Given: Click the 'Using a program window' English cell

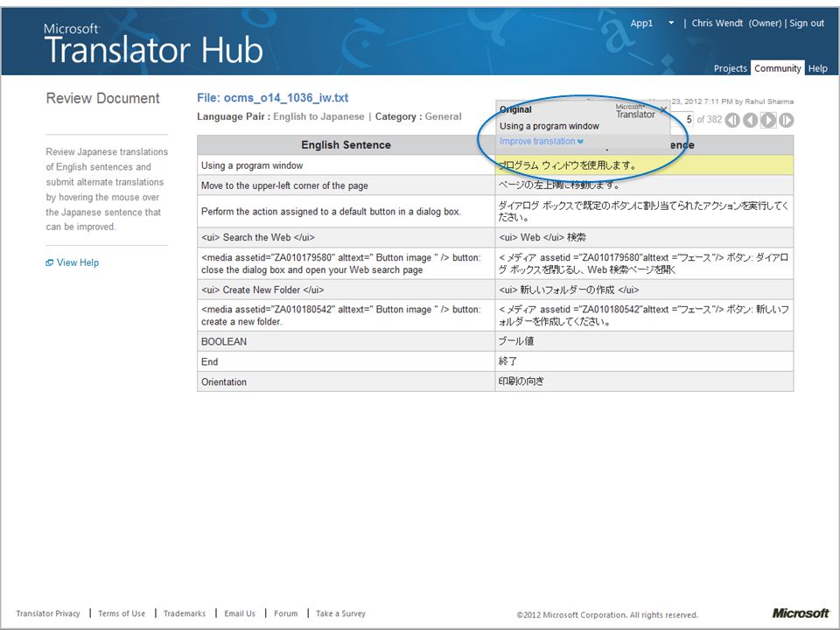Looking at the screenshot, I should 346,165.
